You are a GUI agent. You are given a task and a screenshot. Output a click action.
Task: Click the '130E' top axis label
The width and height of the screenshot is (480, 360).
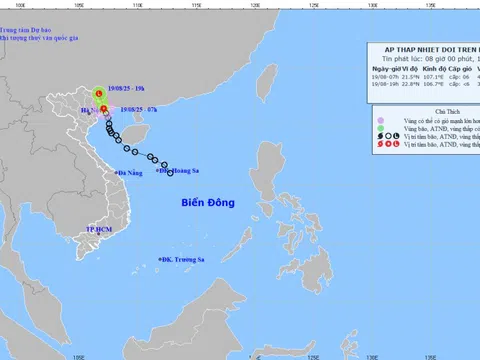(372, 5)
